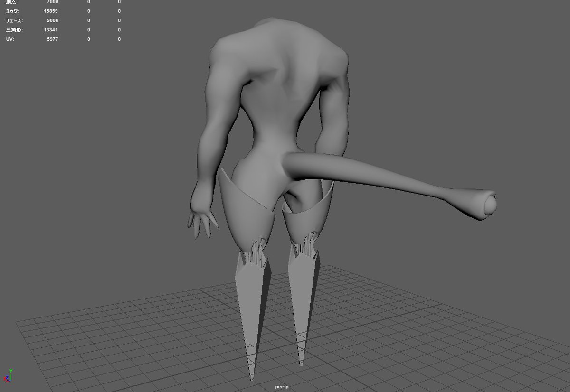Click the 'persp' camera name label
The image size is (570, 392).
(x=282, y=387)
